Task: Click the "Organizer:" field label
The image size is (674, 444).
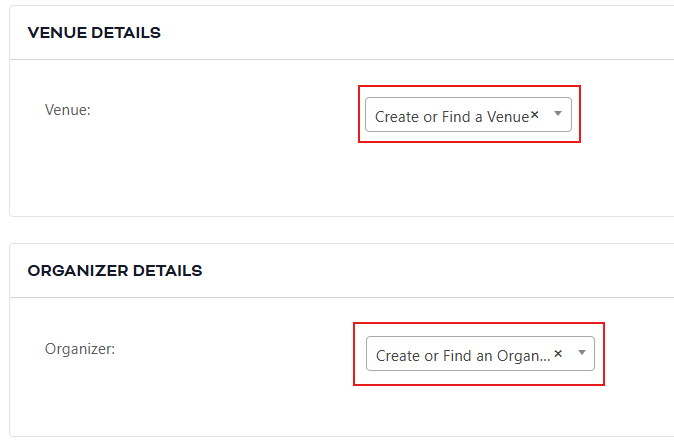Action: click(x=80, y=349)
